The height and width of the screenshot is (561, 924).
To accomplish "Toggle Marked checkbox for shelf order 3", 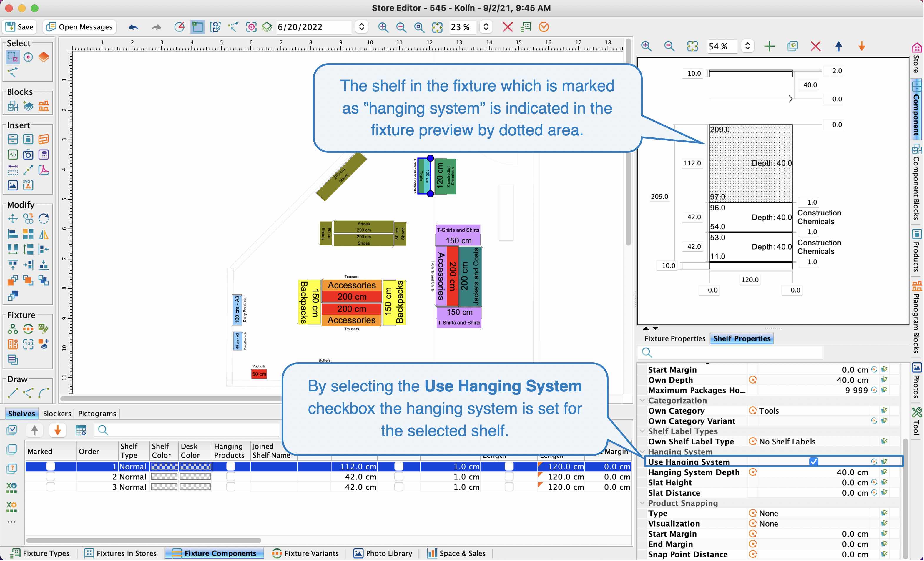I will pos(50,487).
